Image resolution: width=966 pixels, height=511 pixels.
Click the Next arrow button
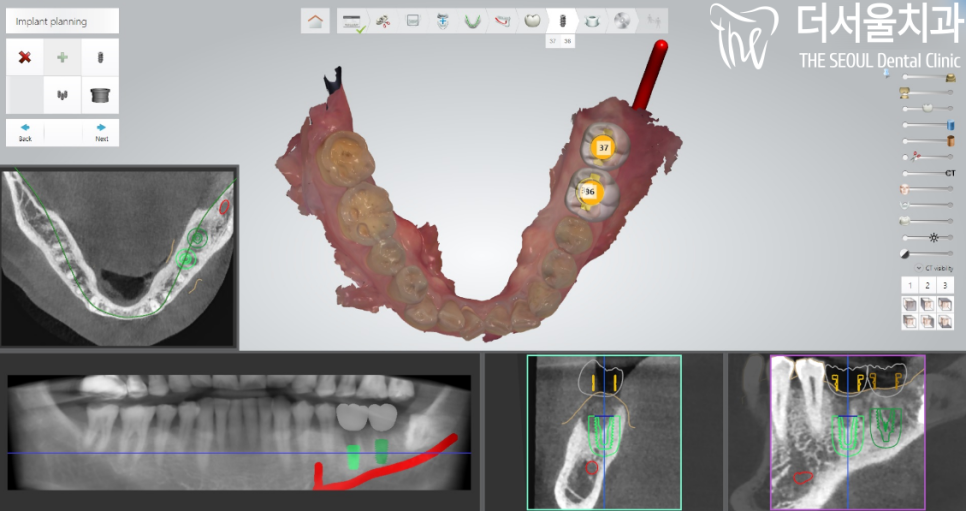pos(101,132)
